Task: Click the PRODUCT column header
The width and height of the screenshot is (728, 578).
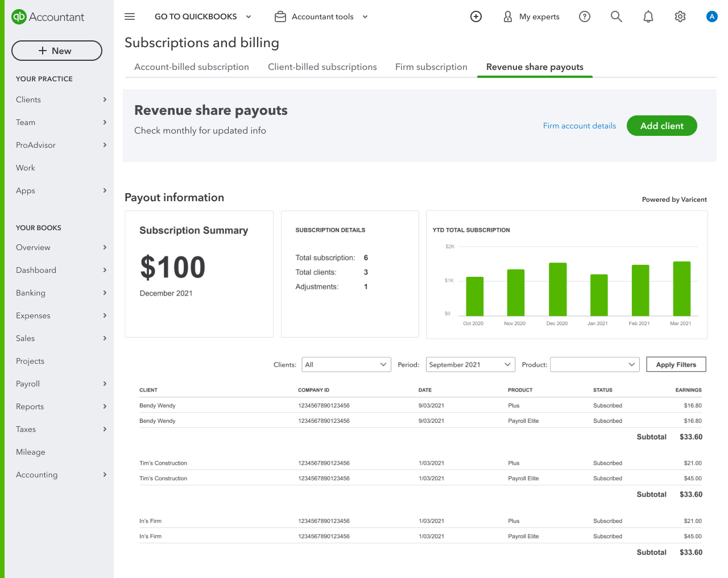Action: pyautogui.click(x=520, y=390)
